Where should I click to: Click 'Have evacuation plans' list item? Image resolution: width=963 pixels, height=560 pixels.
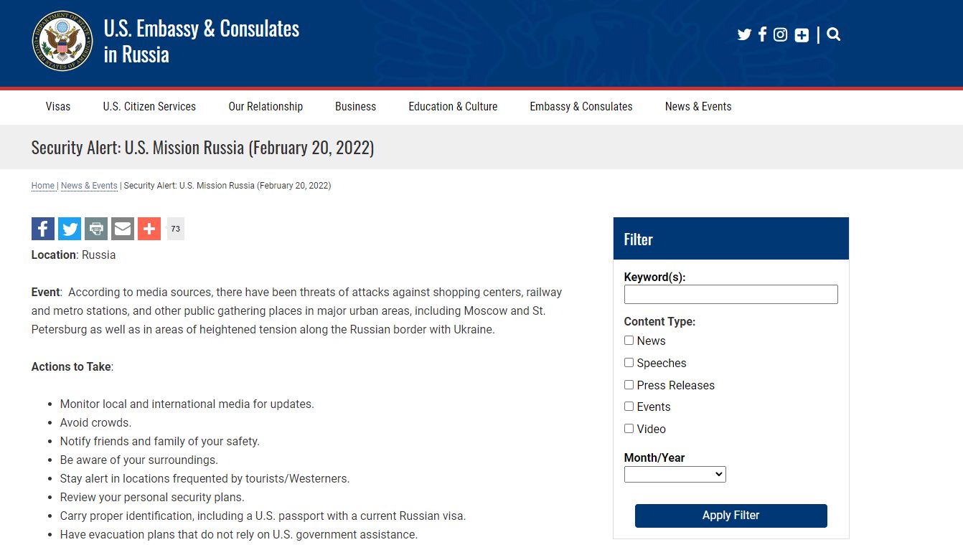point(239,535)
